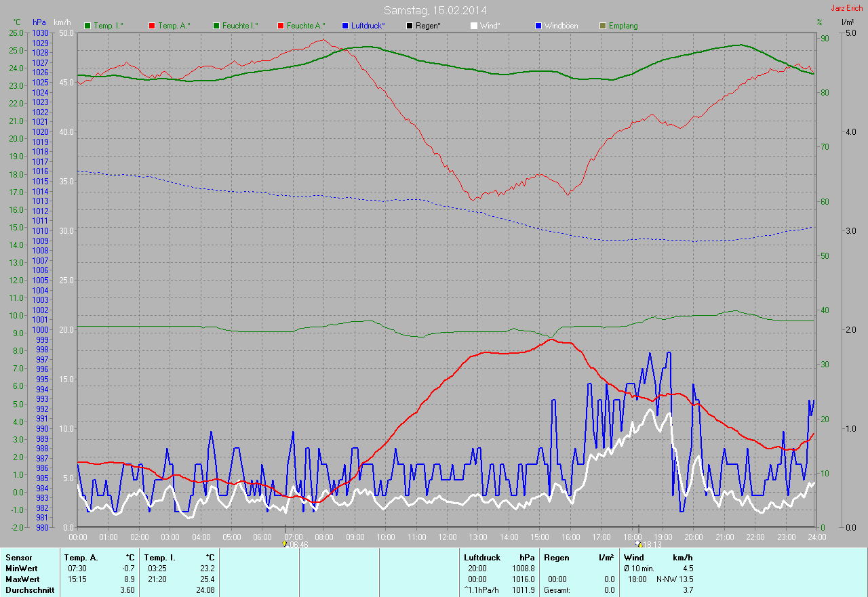
Task: Click the '24:00' label on the time axis
Action: coord(815,537)
